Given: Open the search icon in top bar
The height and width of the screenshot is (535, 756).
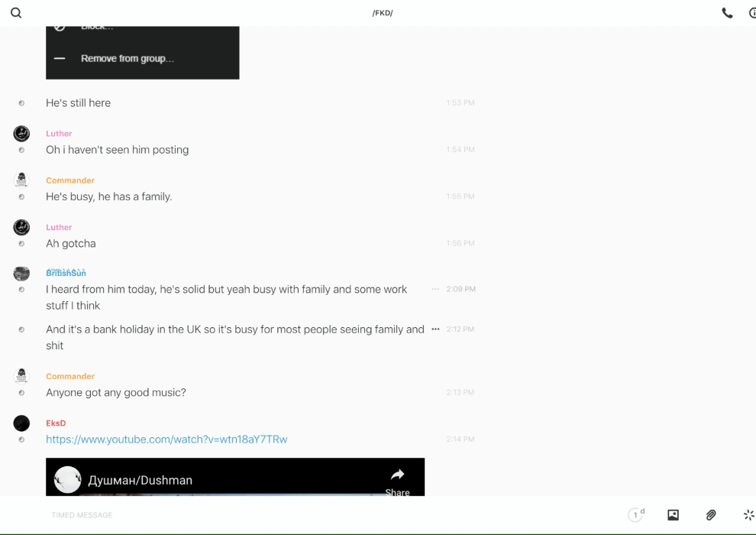Looking at the screenshot, I should [16, 13].
